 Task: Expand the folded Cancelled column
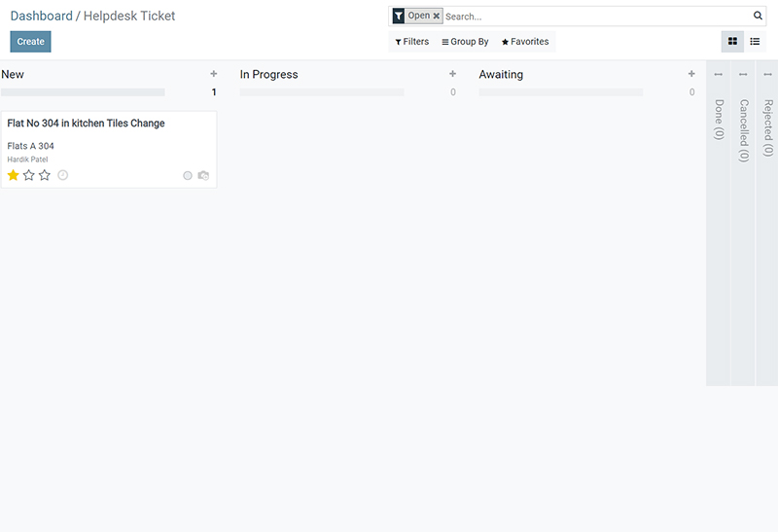[743, 130]
